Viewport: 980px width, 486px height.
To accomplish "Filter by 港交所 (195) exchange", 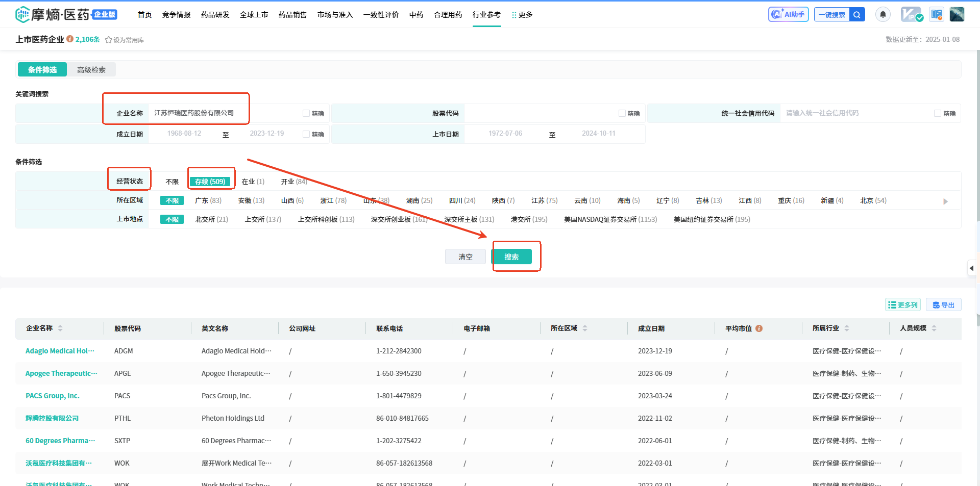I will point(529,219).
